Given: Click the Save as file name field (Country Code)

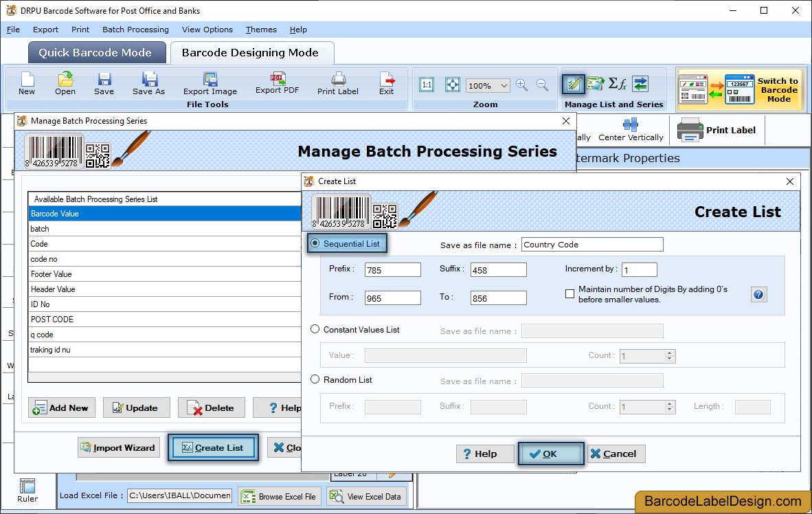Looking at the screenshot, I should (592, 245).
